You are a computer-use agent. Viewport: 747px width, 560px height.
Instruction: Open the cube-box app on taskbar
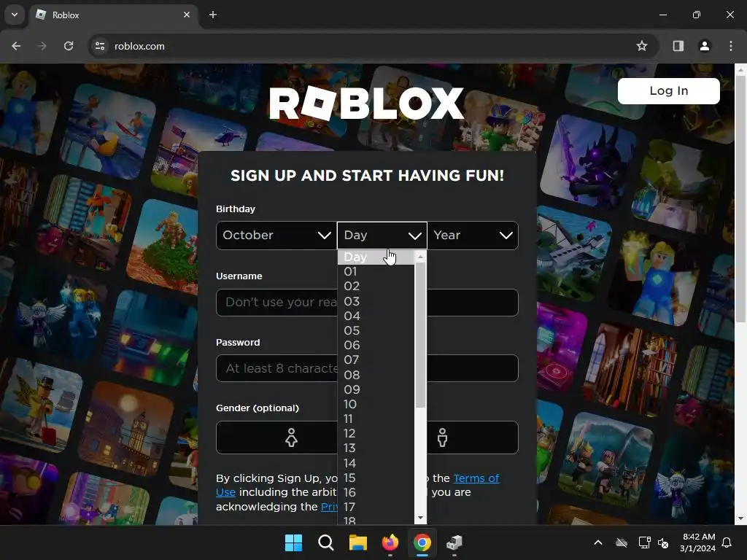454,542
